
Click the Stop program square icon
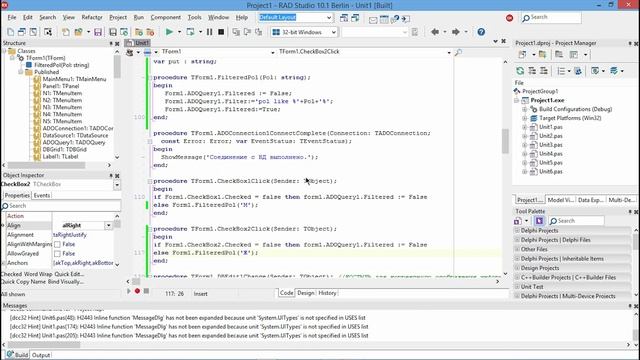221,32
